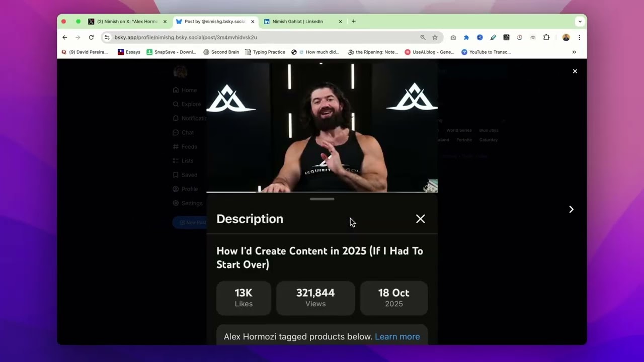Go to next image with right chevron
The height and width of the screenshot is (362, 644).
[571, 209]
